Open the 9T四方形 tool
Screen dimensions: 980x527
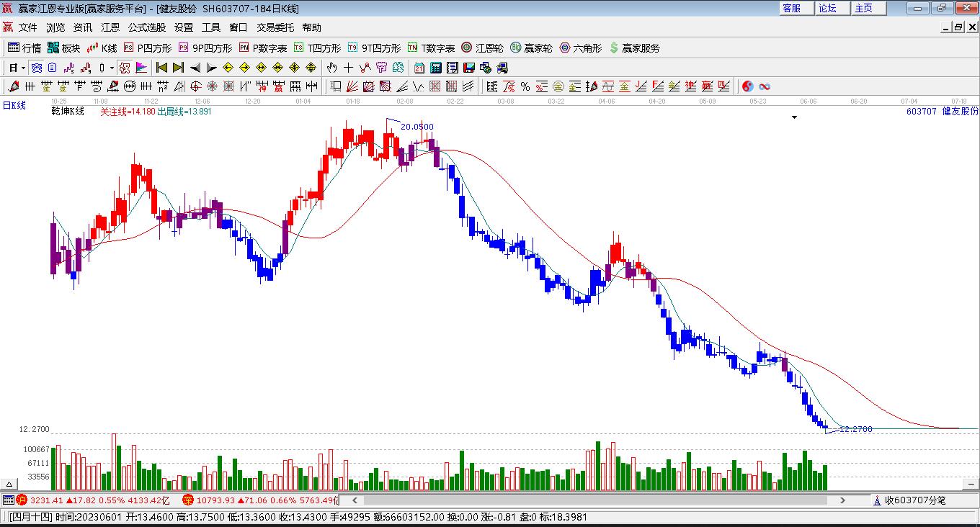(374, 48)
